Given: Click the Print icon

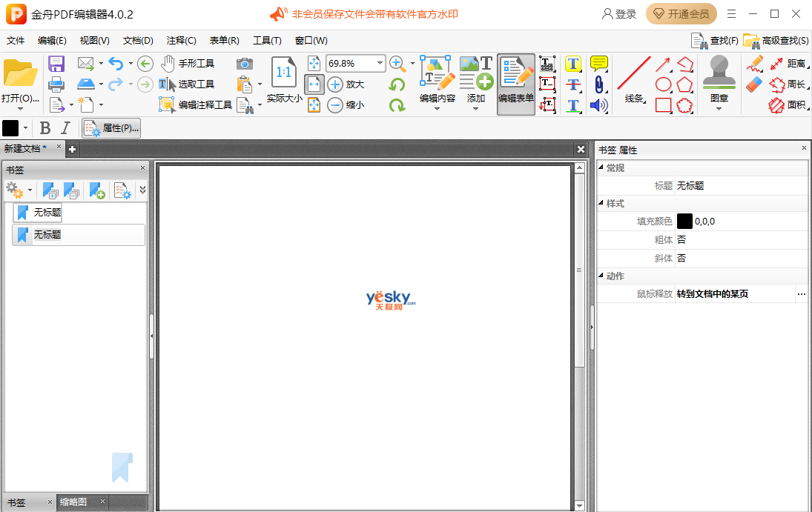Looking at the screenshot, I should point(56,84).
